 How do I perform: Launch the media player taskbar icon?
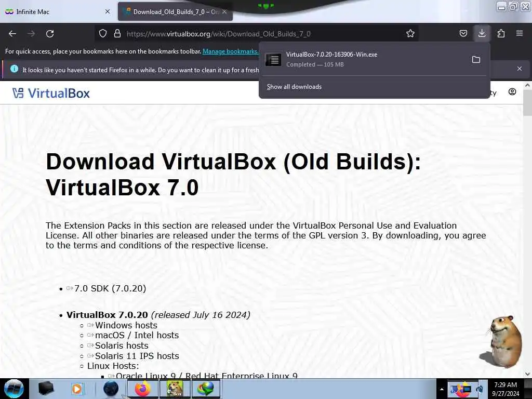point(77,389)
